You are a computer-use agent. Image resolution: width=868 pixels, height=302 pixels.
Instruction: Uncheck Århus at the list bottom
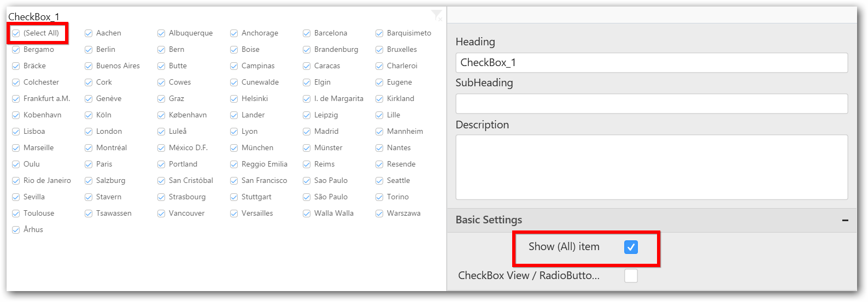[x=16, y=230]
